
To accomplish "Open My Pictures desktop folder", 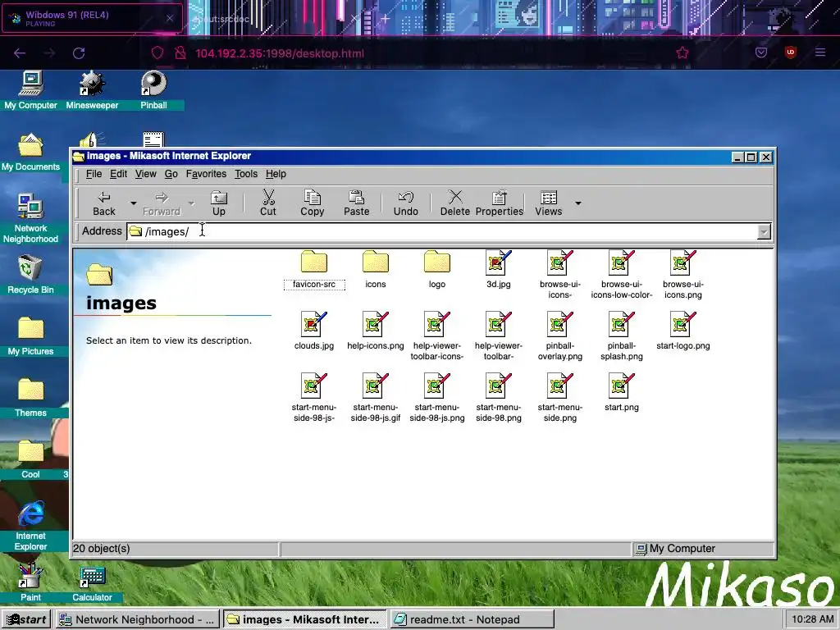I will (x=30, y=336).
